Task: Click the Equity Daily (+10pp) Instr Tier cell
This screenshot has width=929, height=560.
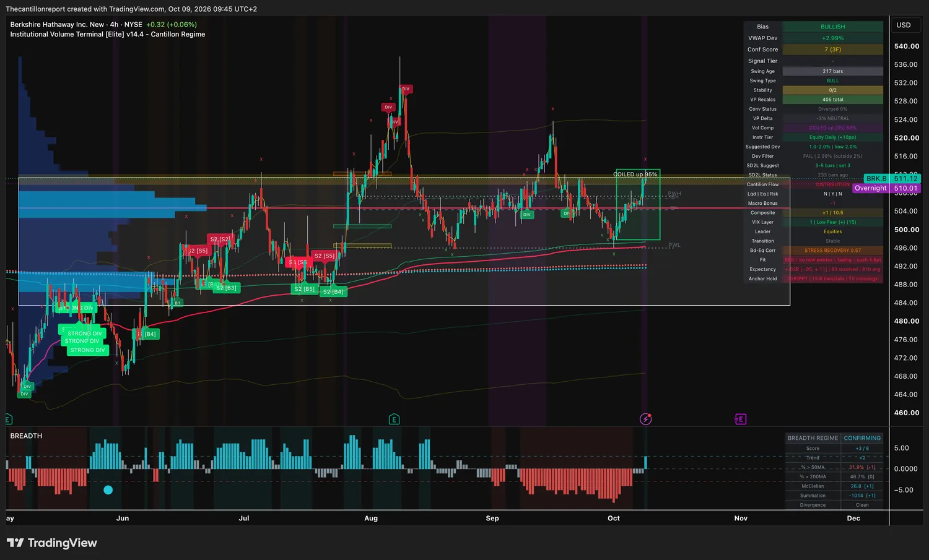Action: [832, 137]
